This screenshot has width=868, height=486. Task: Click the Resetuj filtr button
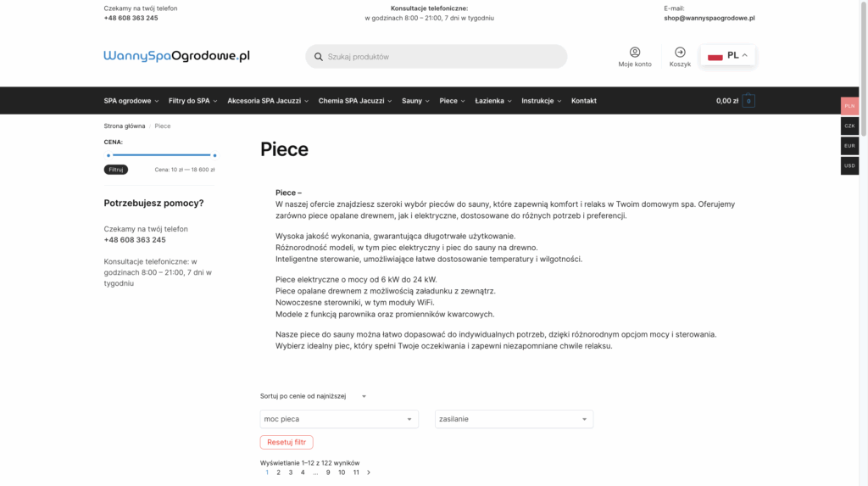(287, 442)
